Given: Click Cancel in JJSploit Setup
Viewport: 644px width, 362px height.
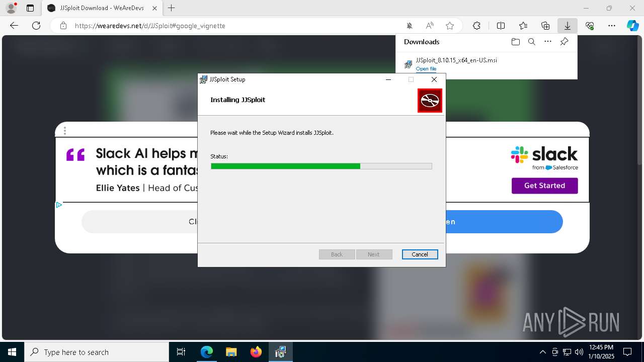Looking at the screenshot, I should pos(420,254).
